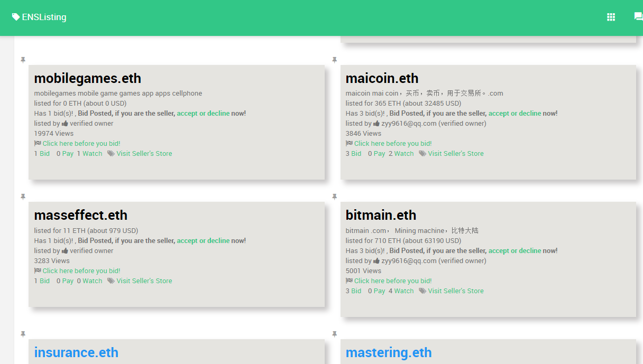
Task: Click the Bid link on masseffect.eth
Action: pos(44,281)
